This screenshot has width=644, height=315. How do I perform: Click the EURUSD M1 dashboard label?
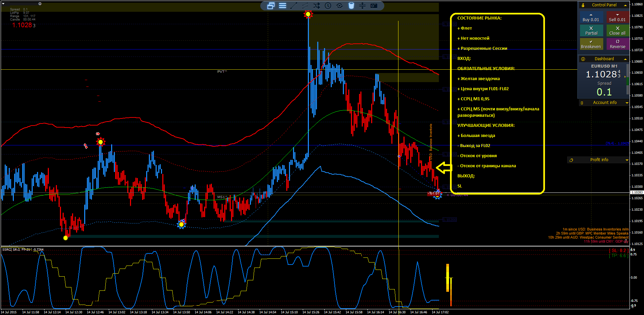[604, 66]
